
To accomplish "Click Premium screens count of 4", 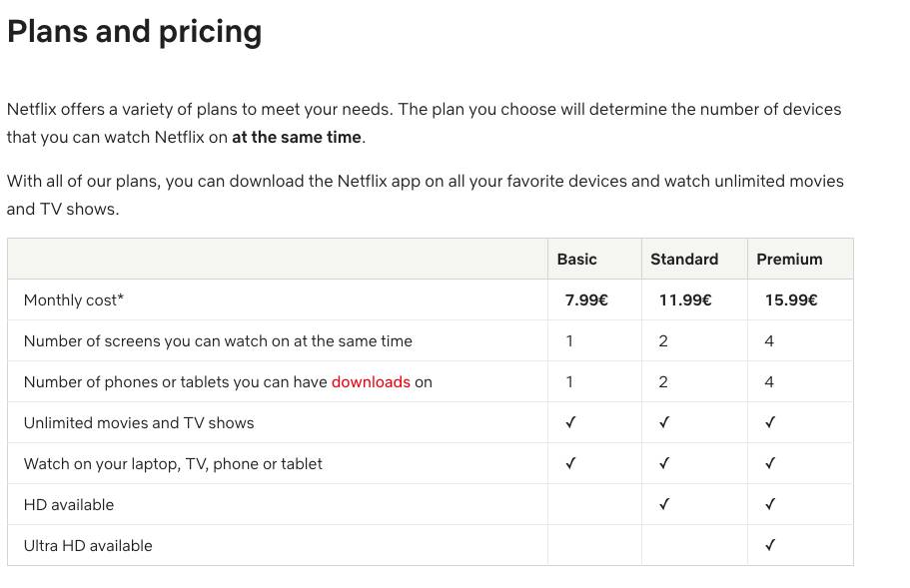I will pyautogui.click(x=769, y=341).
